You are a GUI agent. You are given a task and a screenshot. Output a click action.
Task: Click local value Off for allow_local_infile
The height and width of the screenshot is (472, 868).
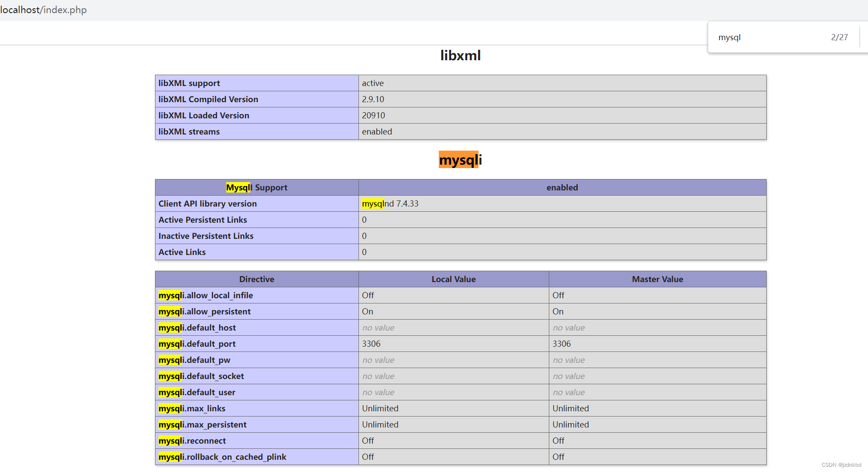[368, 295]
